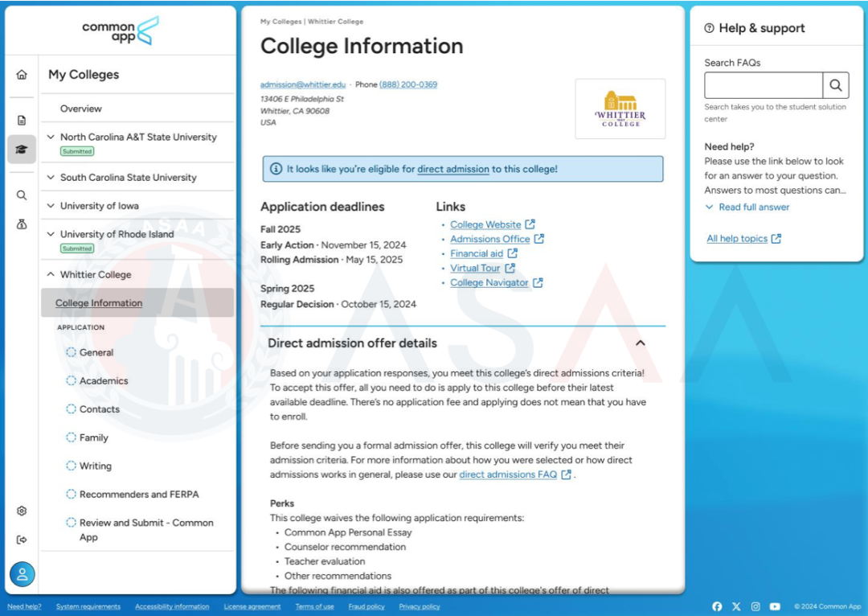Open the College Search magnifier sidebar icon
Image resolution: width=868 pixels, height=616 pixels.
click(22, 195)
